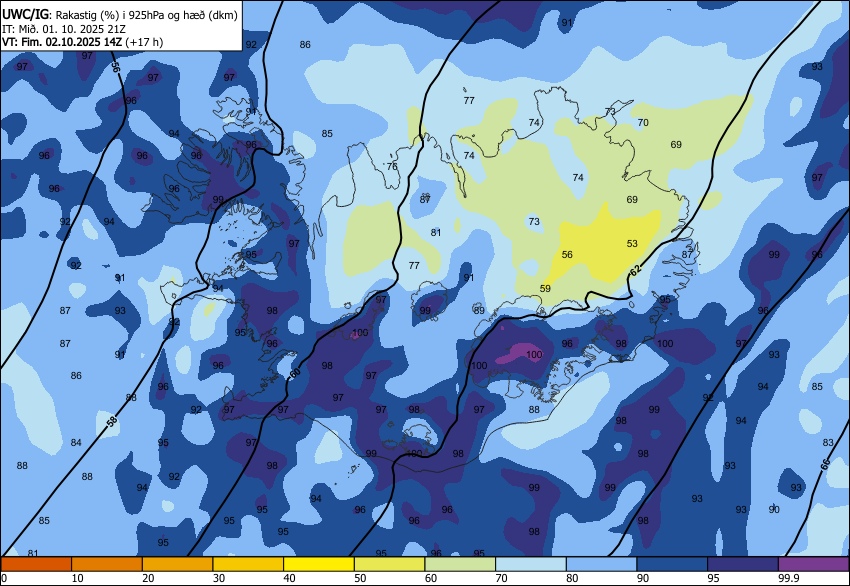
Task: Click the '62' contour line label
Action: (x=636, y=270)
